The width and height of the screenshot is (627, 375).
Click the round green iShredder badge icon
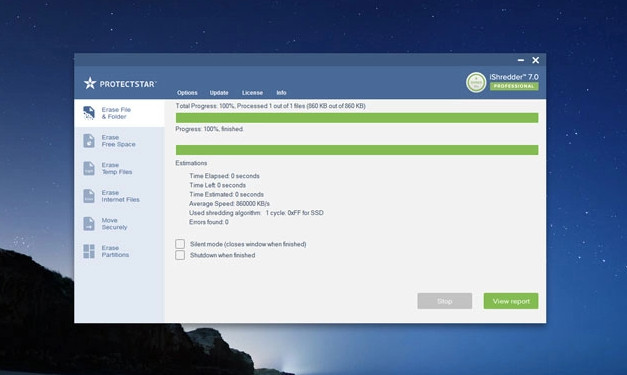pos(476,82)
